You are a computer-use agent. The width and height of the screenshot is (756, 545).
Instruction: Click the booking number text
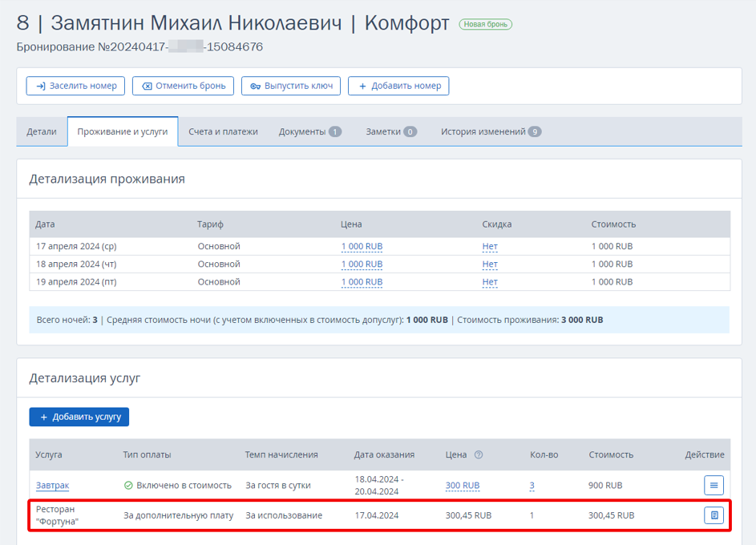click(139, 46)
